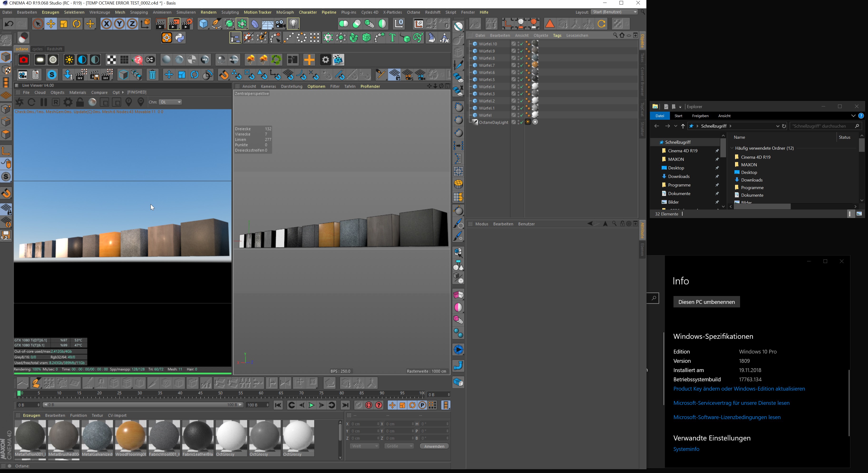Viewport: 868px width, 473px height.
Task: Open the MoGraph menu
Action: click(285, 12)
